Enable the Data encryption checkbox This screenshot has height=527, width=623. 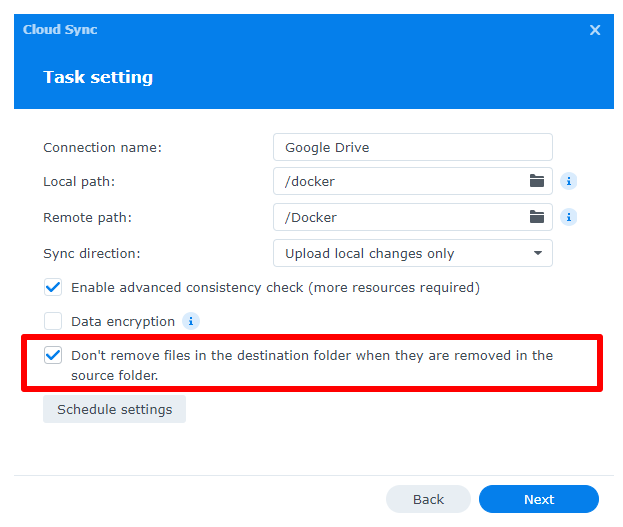click(53, 322)
